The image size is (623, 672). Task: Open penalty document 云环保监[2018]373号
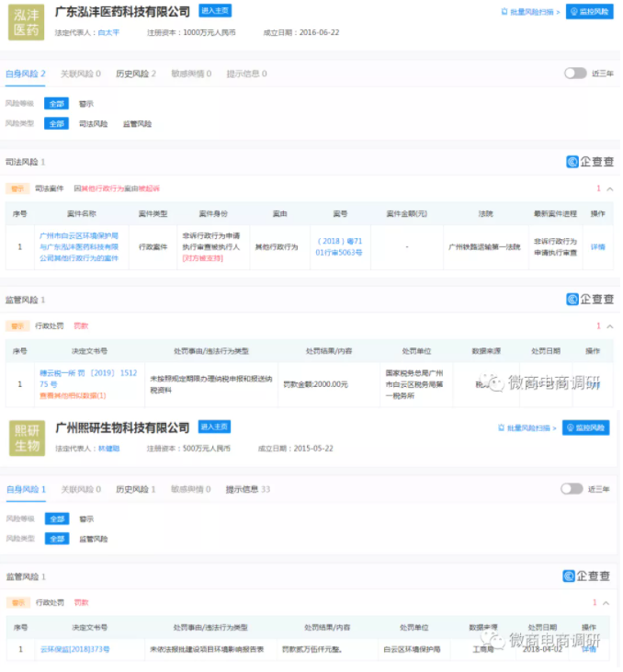point(75,651)
